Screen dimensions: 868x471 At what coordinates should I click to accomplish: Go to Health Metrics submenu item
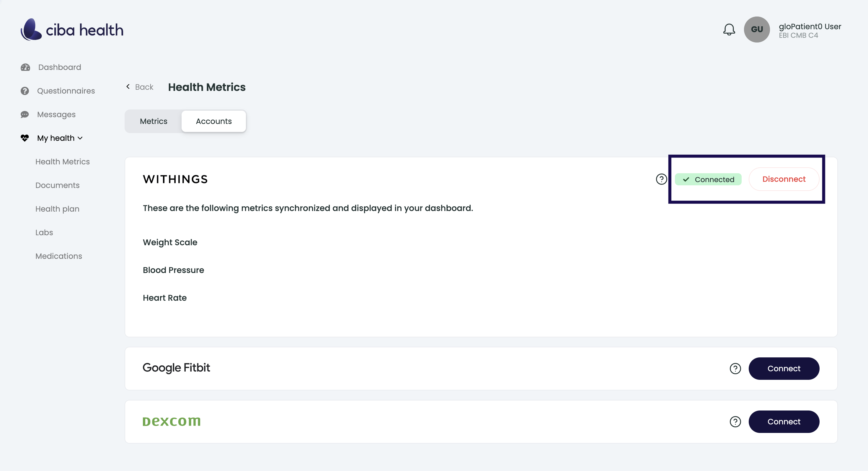[63, 162]
